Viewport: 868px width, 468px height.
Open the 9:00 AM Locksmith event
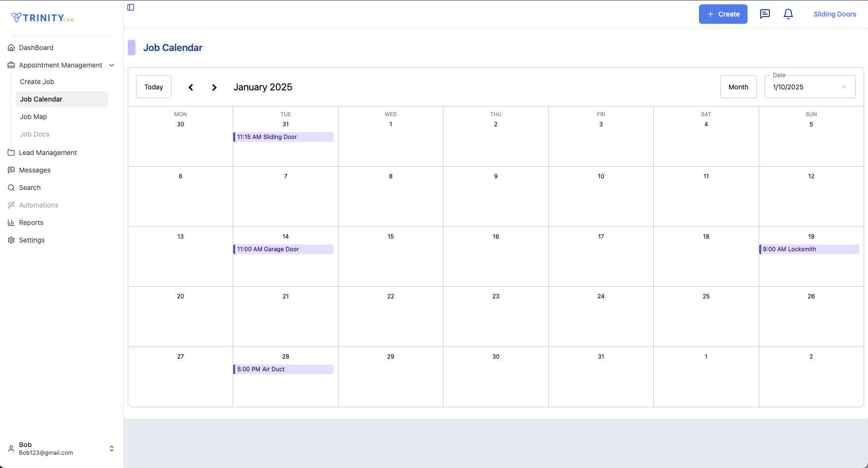coord(809,249)
